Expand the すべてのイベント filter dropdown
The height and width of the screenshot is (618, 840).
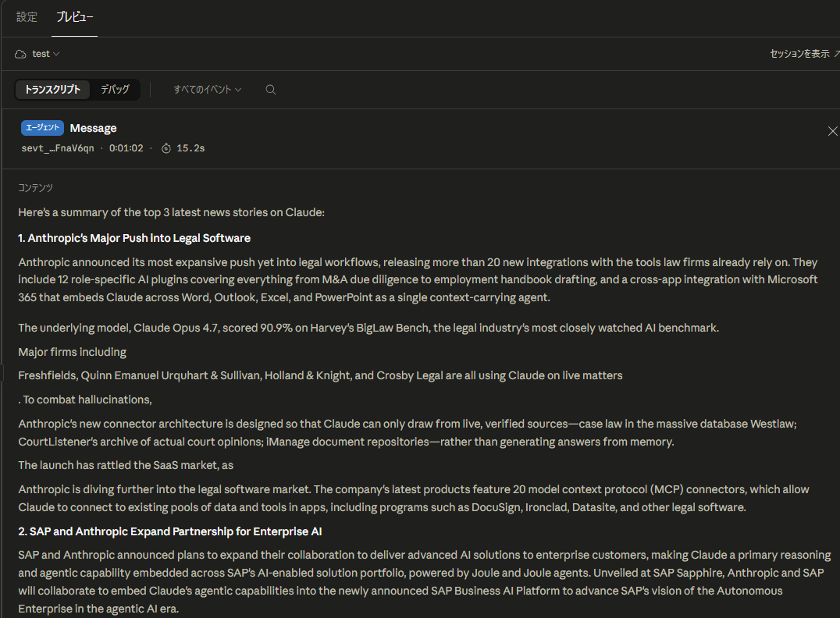pyautogui.click(x=208, y=90)
